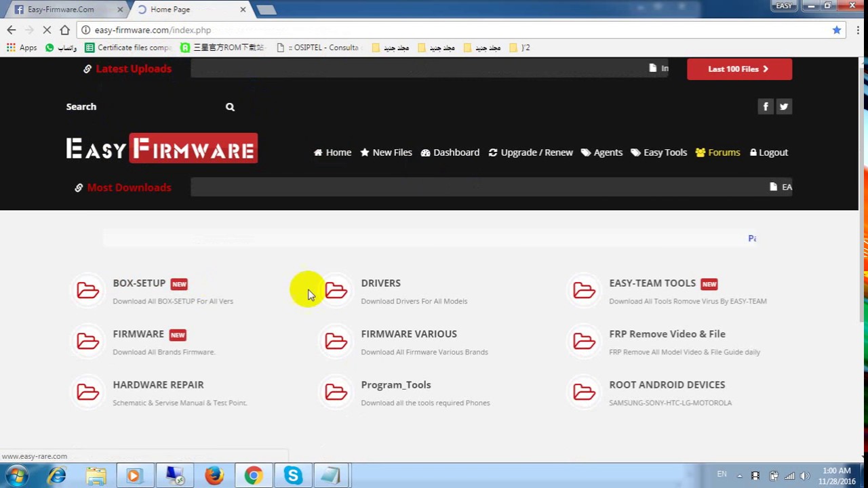The image size is (868, 488).
Task: Open FRP Remove Video & File link
Action: point(667,334)
